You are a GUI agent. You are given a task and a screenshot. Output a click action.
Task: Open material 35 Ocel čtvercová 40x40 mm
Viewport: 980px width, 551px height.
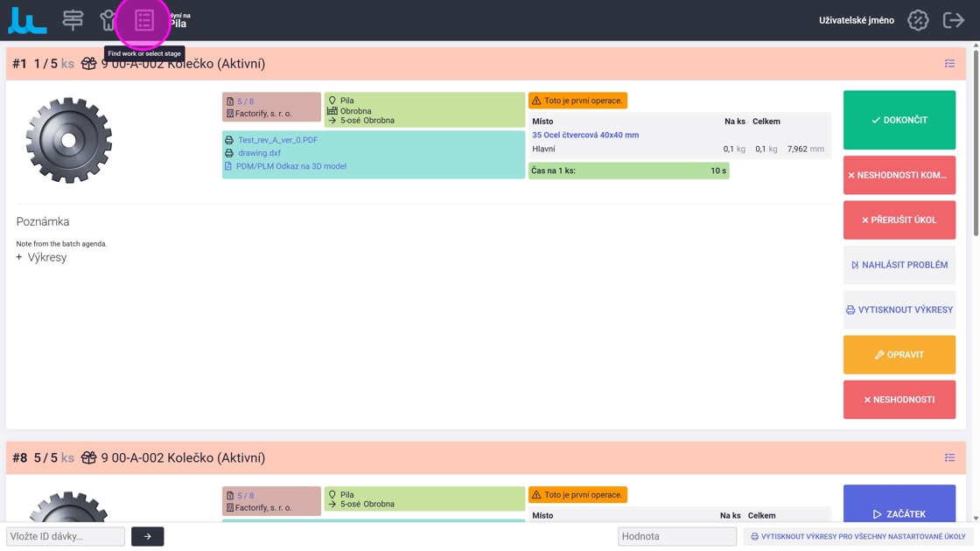tap(585, 135)
